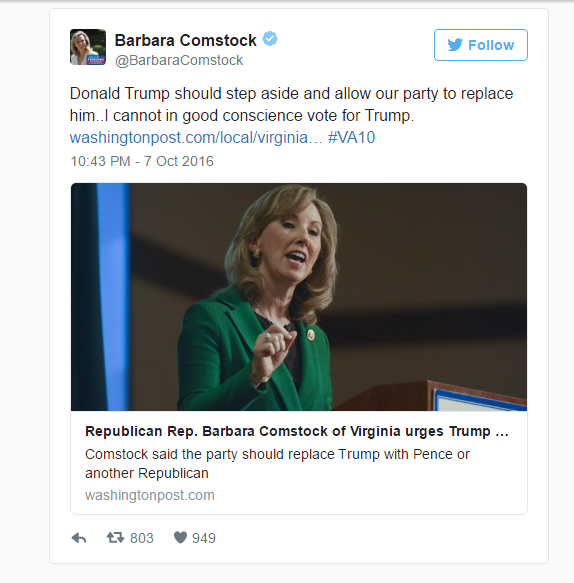The image size is (574, 583).
Task: Click the retweet icon
Action: 115,538
